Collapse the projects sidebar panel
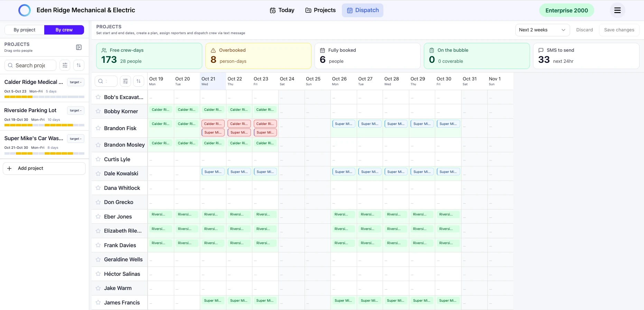Viewport: 644px width, 310px height. (79, 47)
